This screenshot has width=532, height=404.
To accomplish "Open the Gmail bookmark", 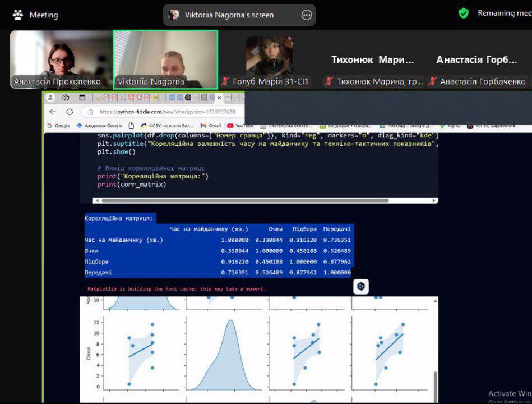I will pyautogui.click(x=211, y=126).
